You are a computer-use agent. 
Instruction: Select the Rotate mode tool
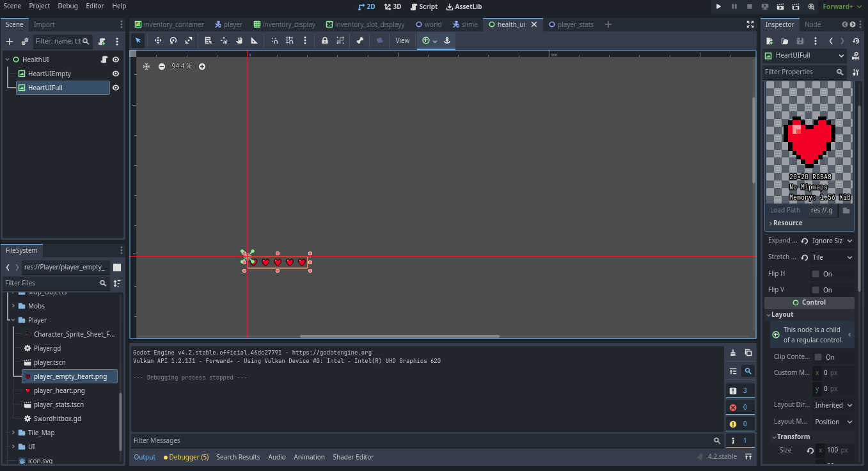pos(173,40)
